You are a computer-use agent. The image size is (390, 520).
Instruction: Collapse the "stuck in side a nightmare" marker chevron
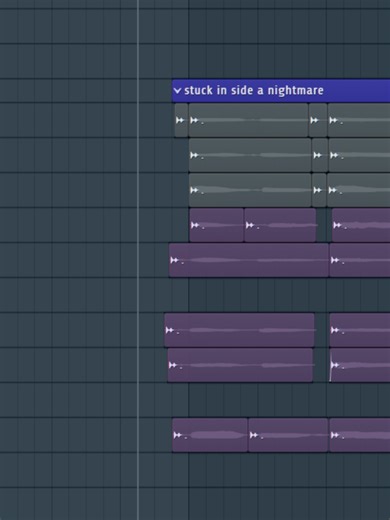177,90
